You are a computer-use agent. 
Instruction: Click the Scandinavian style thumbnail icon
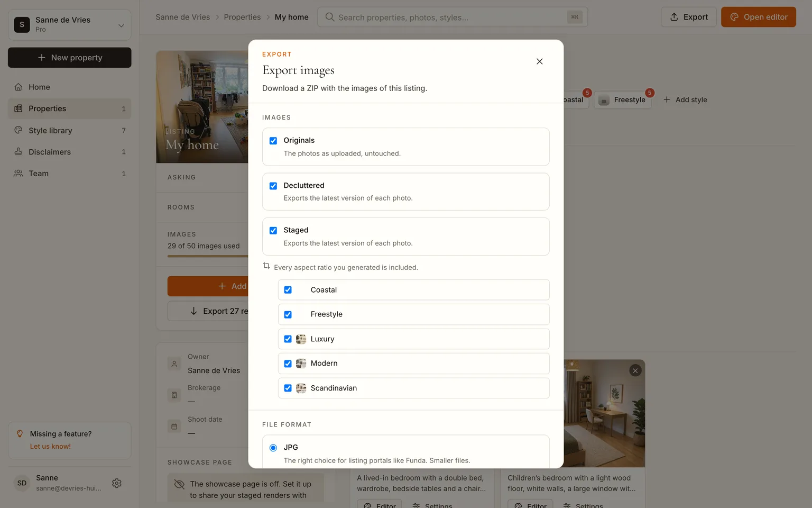(301, 388)
